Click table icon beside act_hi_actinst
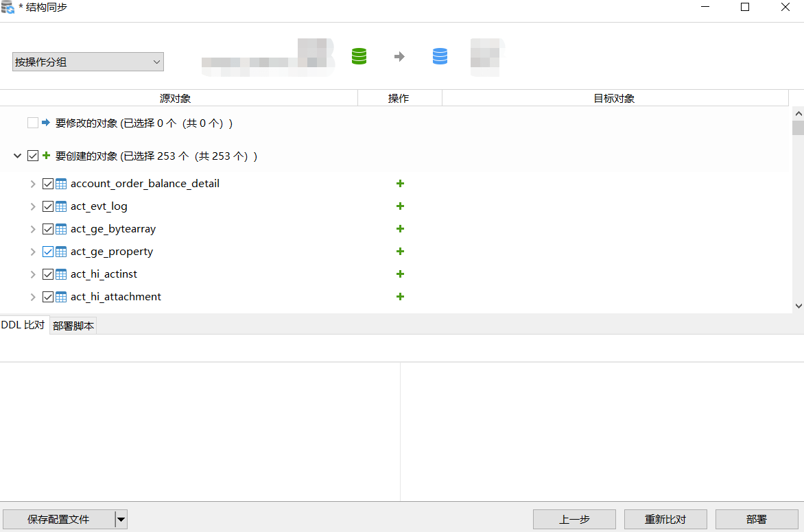This screenshot has width=804, height=532. tap(61, 274)
